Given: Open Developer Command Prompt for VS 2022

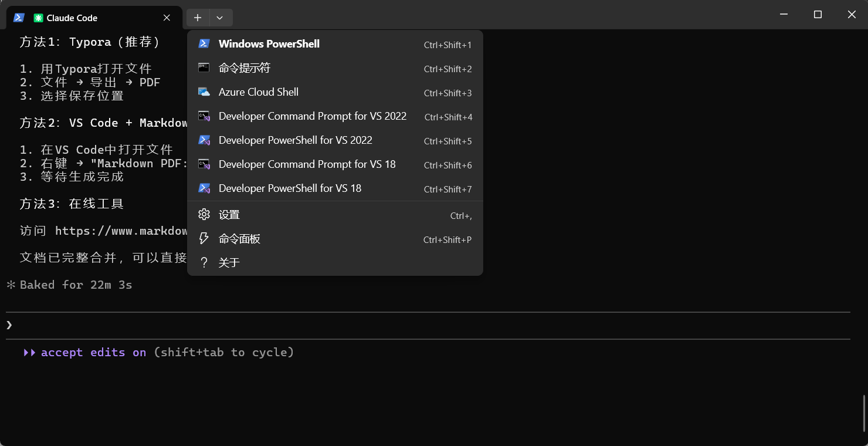Looking at the screenshot, I should 335,116.
